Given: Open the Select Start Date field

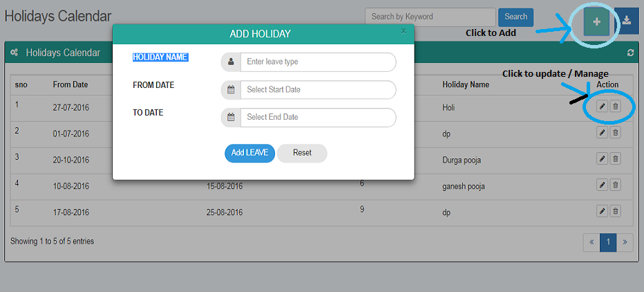Looking at the screenshot, I should pyautogui.click(x=319, y=90).
